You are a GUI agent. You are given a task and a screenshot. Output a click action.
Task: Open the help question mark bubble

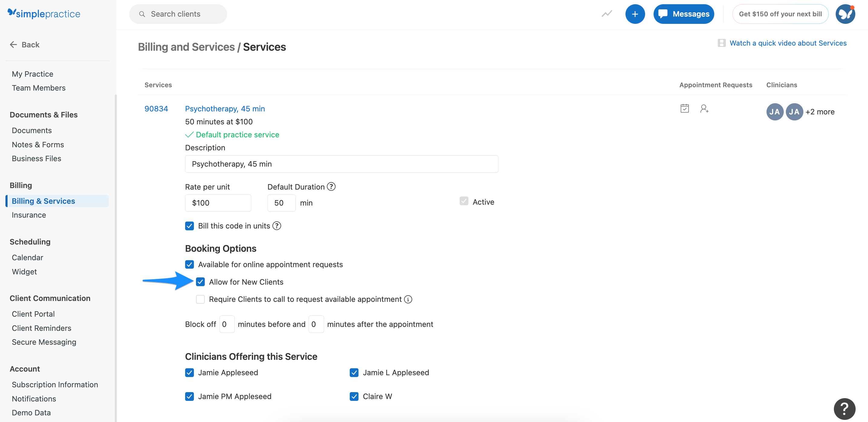pyautogui.click(x=844, y=409)
